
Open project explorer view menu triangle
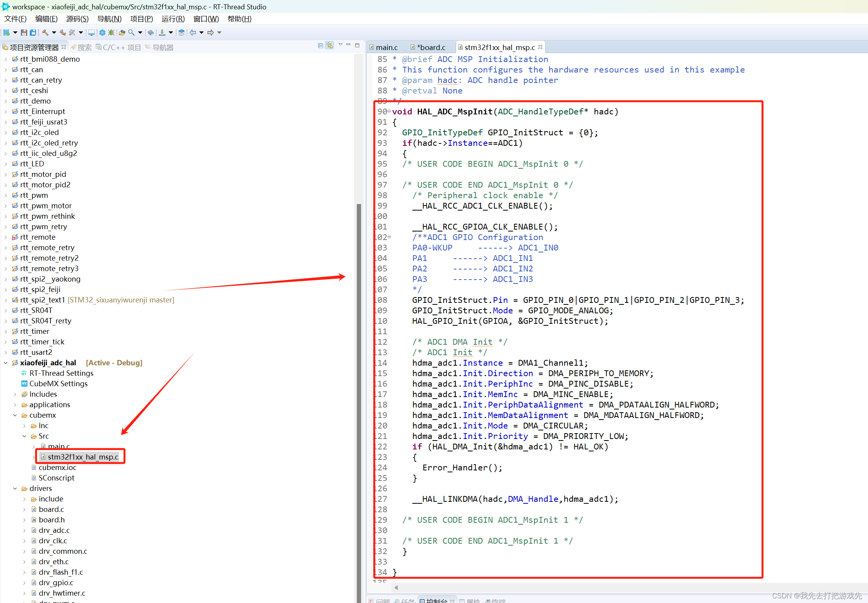[x=341, y=45]
